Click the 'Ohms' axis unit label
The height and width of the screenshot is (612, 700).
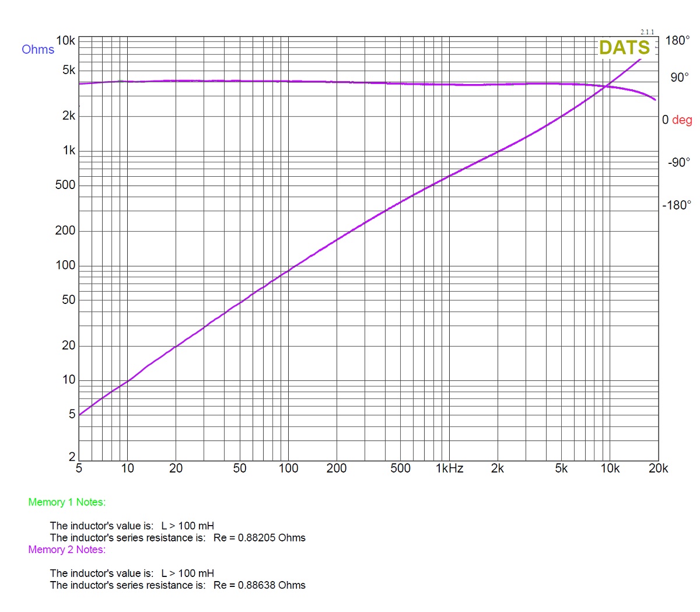coord(38,50)
